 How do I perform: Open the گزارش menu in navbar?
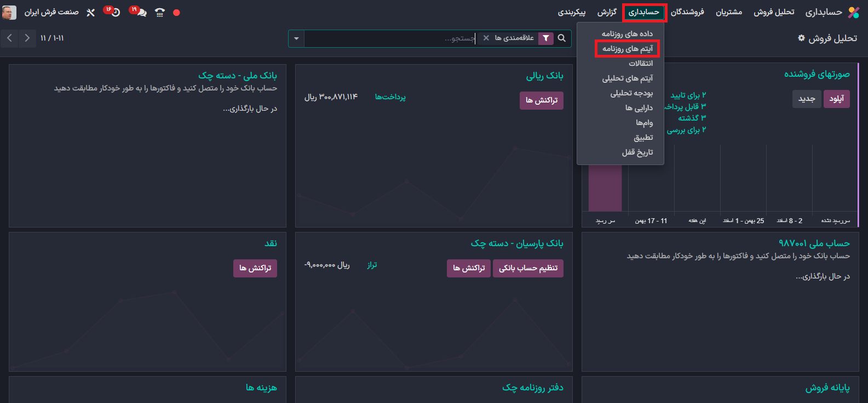pos(607,12)
